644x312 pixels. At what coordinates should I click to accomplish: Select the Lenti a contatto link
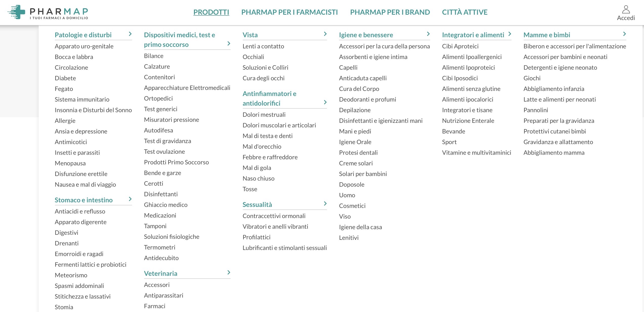[263, 46]
